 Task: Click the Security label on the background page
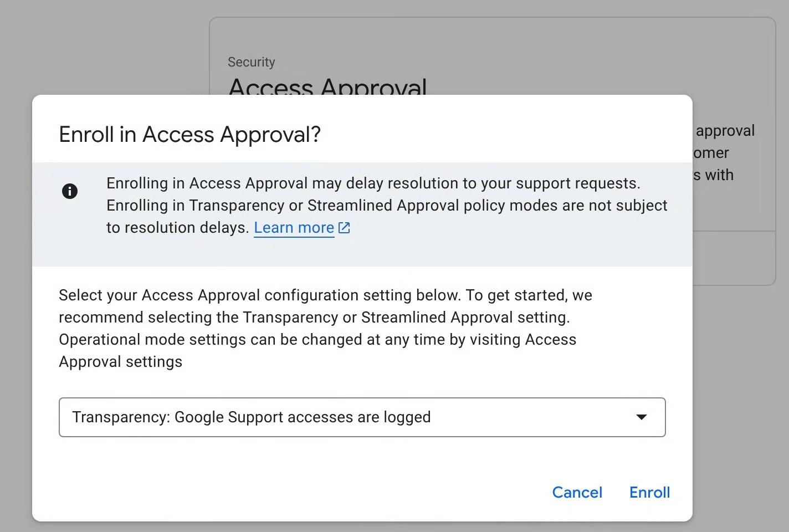click(x=251, y=62)
